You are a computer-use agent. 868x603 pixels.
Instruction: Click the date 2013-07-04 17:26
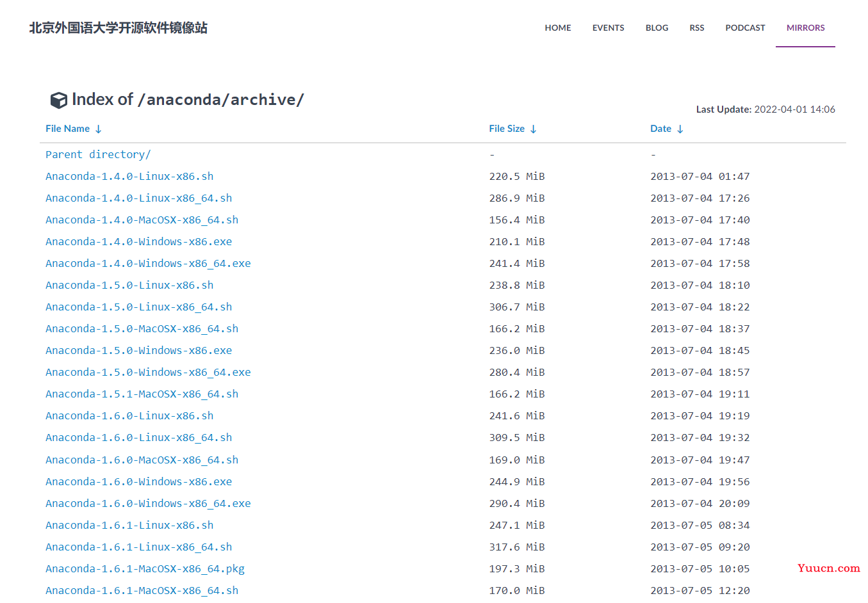[x=700, y=198]
